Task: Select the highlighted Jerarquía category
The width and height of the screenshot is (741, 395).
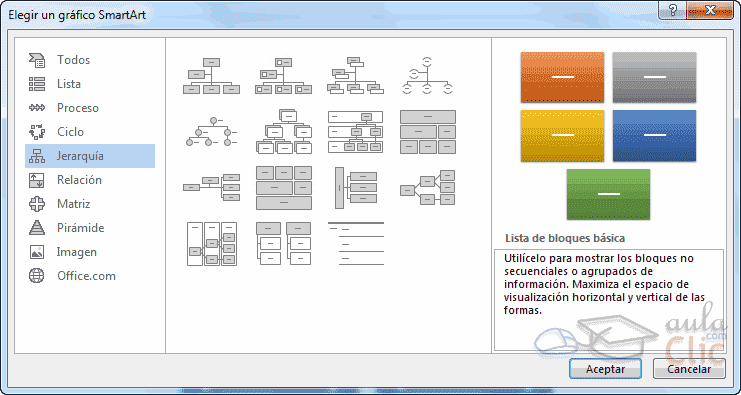Action: click(90, 156)
